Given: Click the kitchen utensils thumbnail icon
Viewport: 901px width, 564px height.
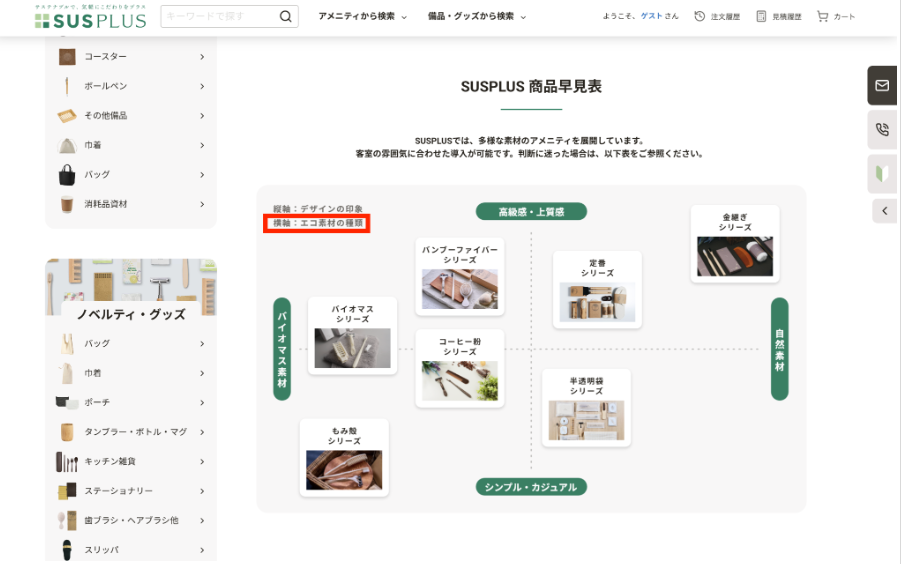Looking at the screenshot, I should point(67,462).
